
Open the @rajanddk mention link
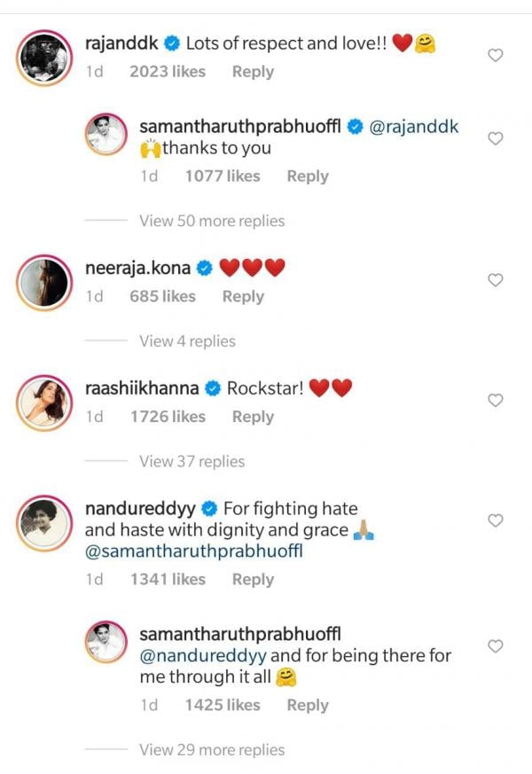413,127
